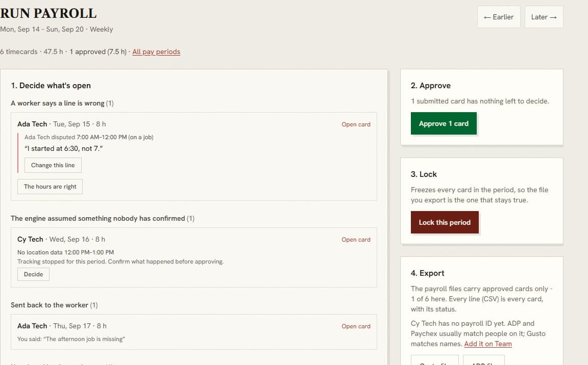Image resolution: width=588 pixels, height=365 pixels.
Task: Click Cy Tech has no payroll ID text
Action: pos(478,333)
